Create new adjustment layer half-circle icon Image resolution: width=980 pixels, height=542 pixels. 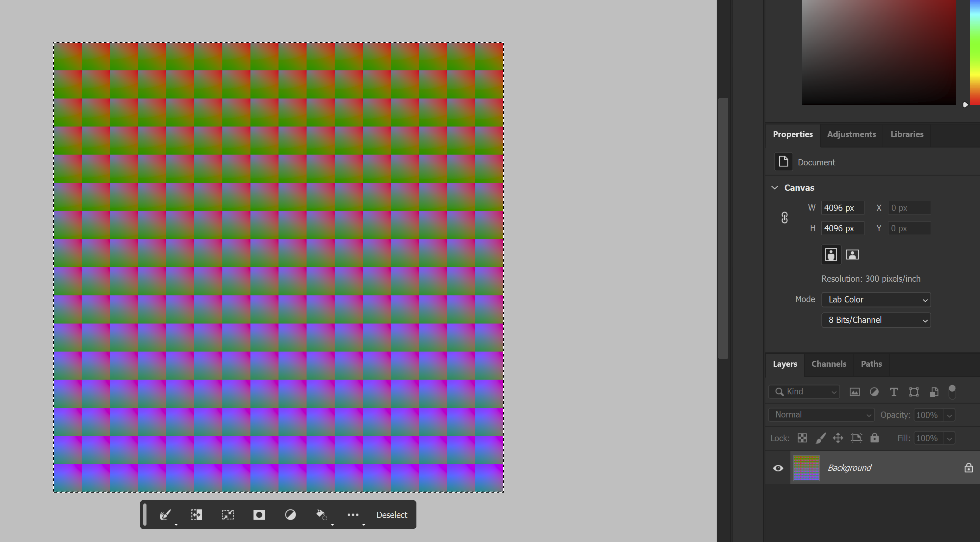290,515
